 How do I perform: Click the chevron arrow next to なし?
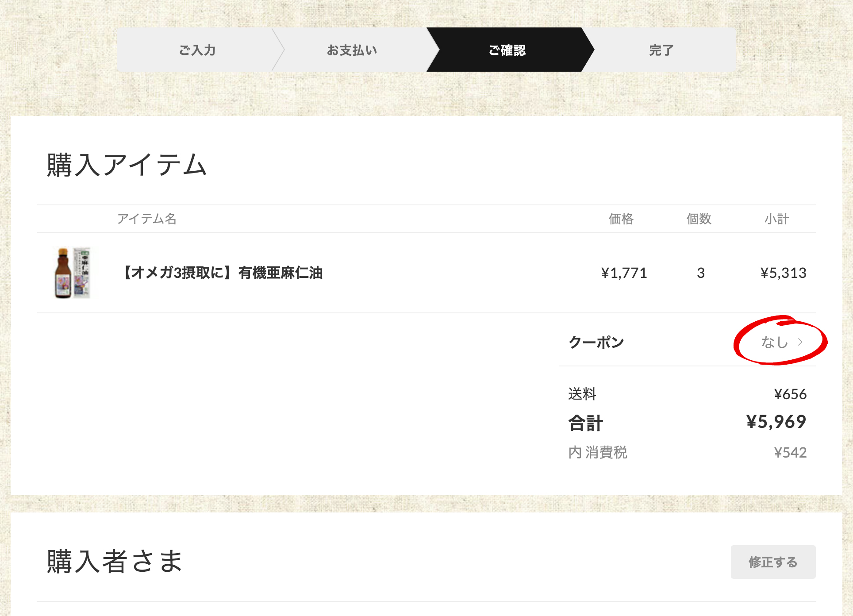click(x=800, y=342)
